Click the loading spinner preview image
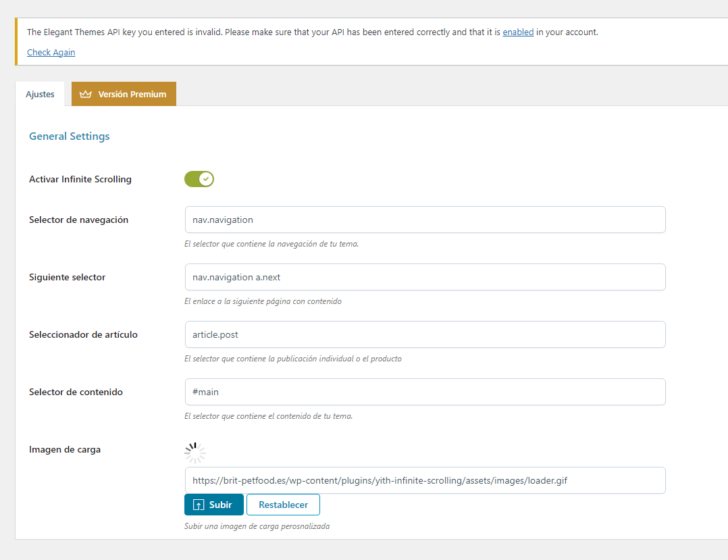Screen dimensions: 728x560 (x=195, y=453)
